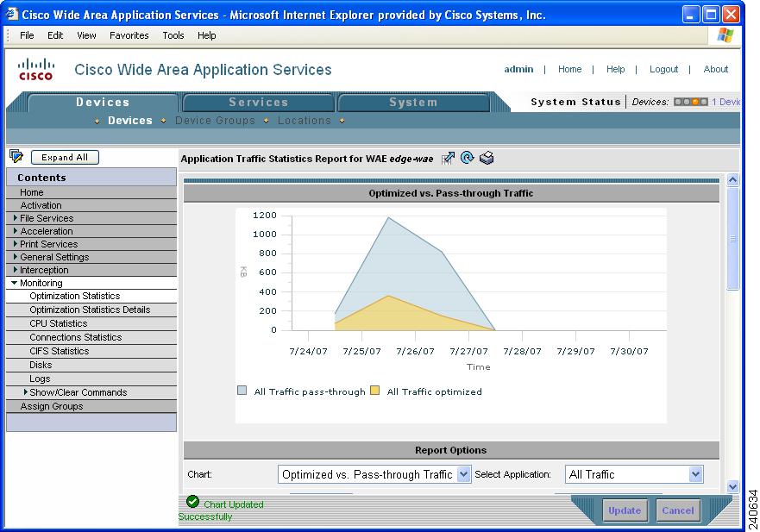The height and width of the screenshot is (532, 760).
Task: Expand the General Settings tree node
Action: 15,257
